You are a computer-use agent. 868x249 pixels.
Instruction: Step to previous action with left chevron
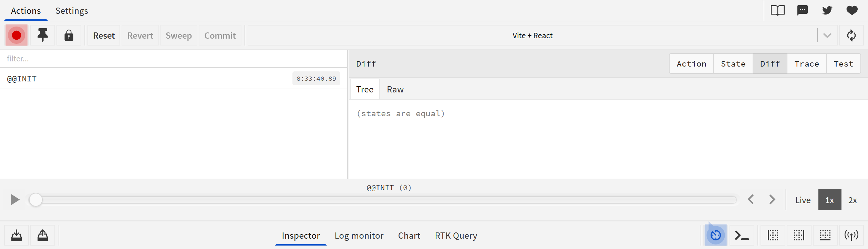coord(751,200)
